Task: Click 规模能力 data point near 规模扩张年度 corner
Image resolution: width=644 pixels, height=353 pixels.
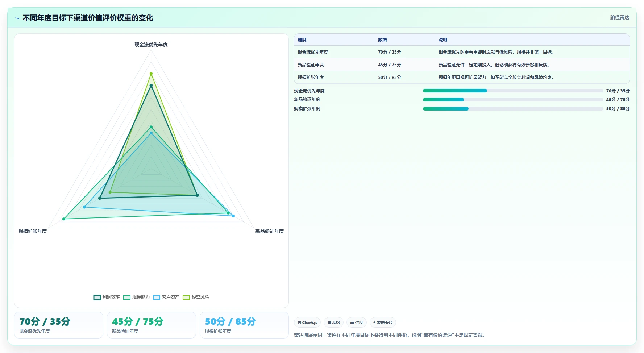Action: (x=64, y=219)
